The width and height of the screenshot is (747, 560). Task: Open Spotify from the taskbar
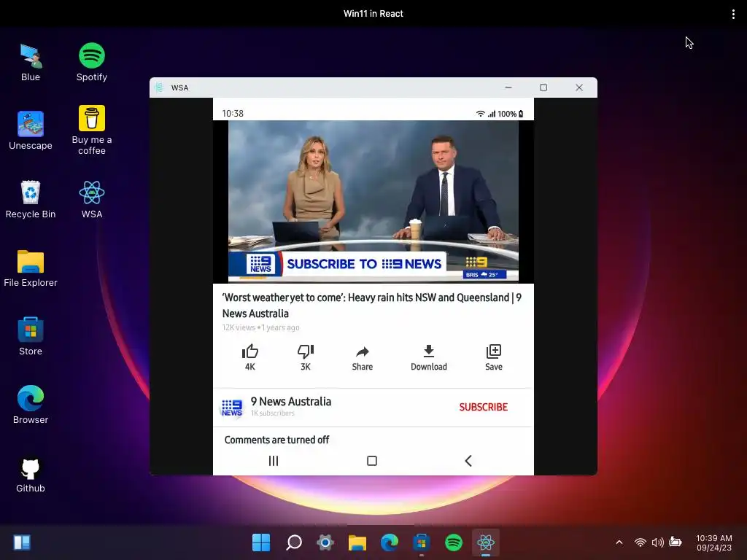tap(454, 542)
